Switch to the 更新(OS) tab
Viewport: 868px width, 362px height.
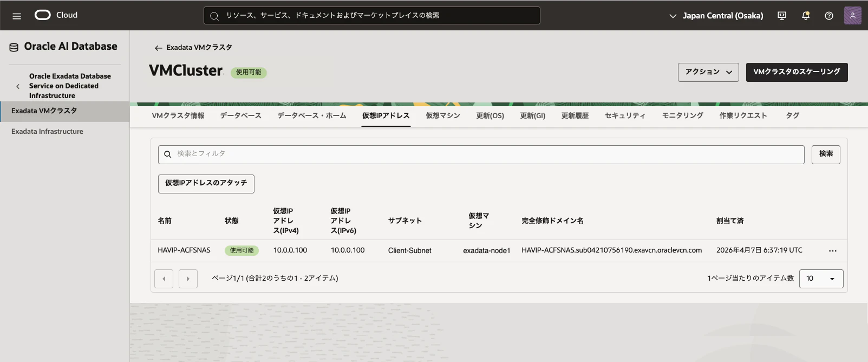pos(490,115)
